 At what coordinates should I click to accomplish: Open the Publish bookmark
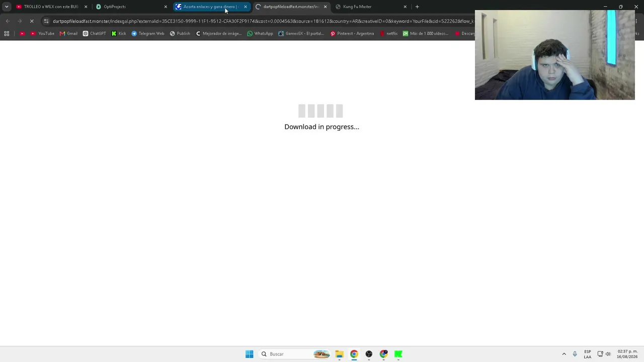[180, 34]
